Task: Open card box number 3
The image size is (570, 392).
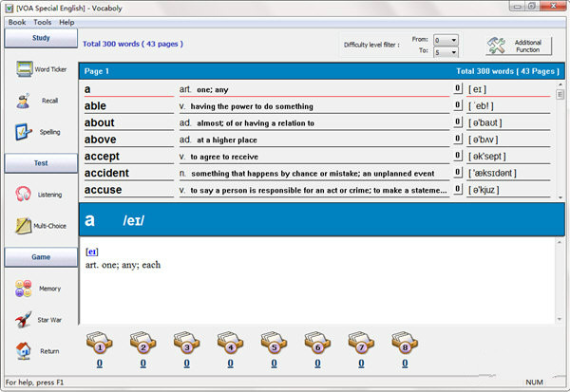Action: coord(186,344)
